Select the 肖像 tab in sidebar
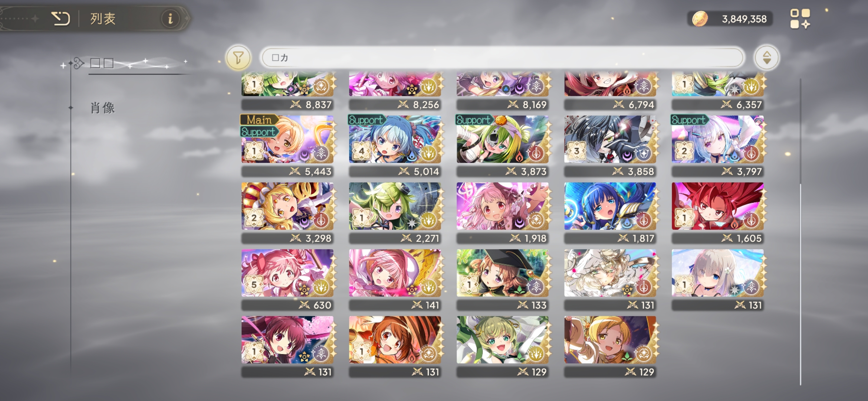This screenshot has height=401, width=868. coord(103,108)
